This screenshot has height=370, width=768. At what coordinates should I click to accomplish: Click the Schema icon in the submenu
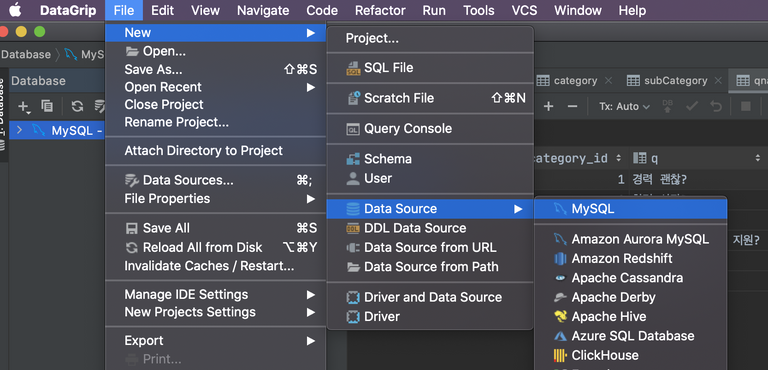click(x=353, y=159)
